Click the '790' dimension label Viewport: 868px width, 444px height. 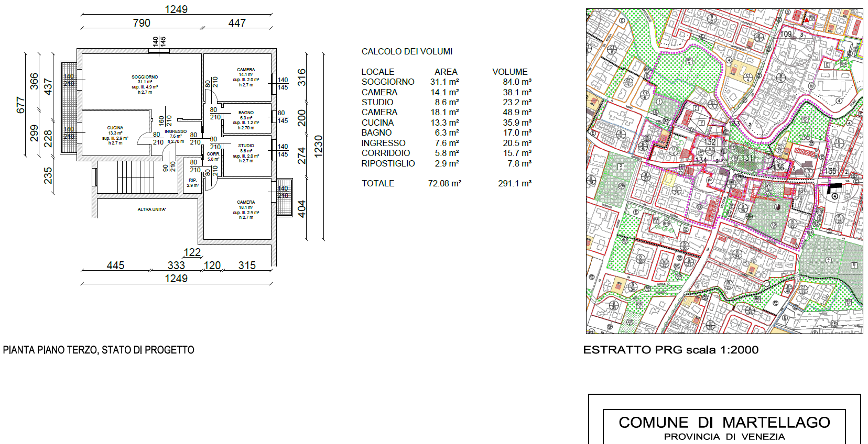(x=142, y=23)
